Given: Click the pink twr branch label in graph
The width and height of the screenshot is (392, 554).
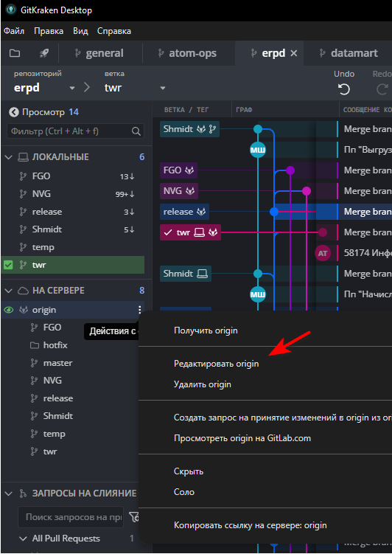Looking at the screenshot, I should pyautogui.click(x=191, y=232).
